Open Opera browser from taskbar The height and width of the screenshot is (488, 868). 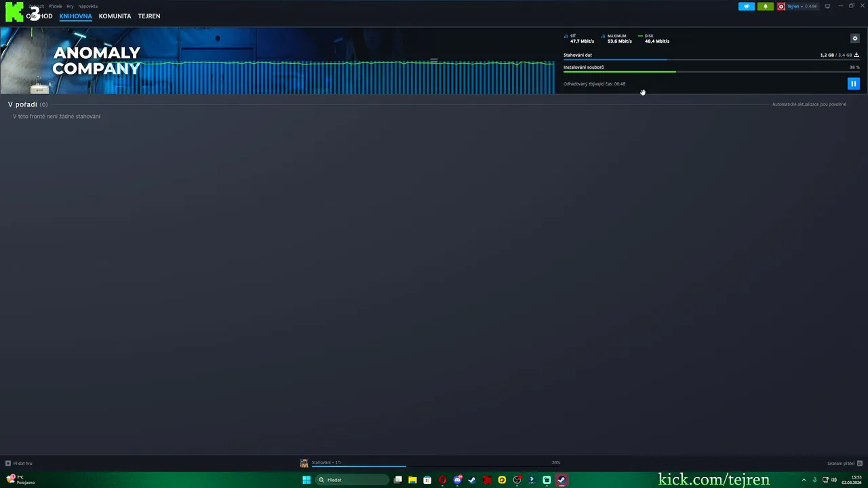tap(442, 480)
